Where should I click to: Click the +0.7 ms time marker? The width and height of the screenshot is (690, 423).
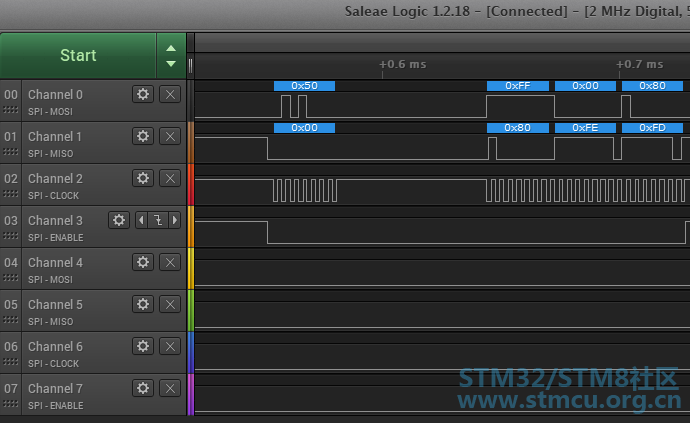(x=639, y=64)
